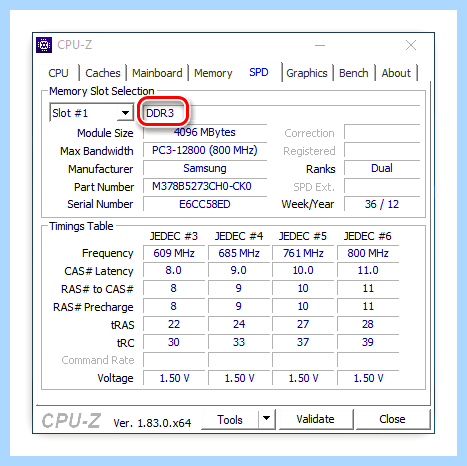Click the JEDEC #3 voltage 1.50 V cell
The image size is (467, 466).
coord(174,378)
